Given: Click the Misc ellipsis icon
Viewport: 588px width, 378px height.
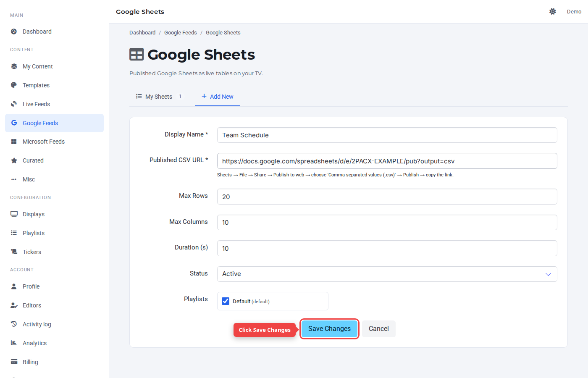Looking at the screenshot, I should click(14, 179).
